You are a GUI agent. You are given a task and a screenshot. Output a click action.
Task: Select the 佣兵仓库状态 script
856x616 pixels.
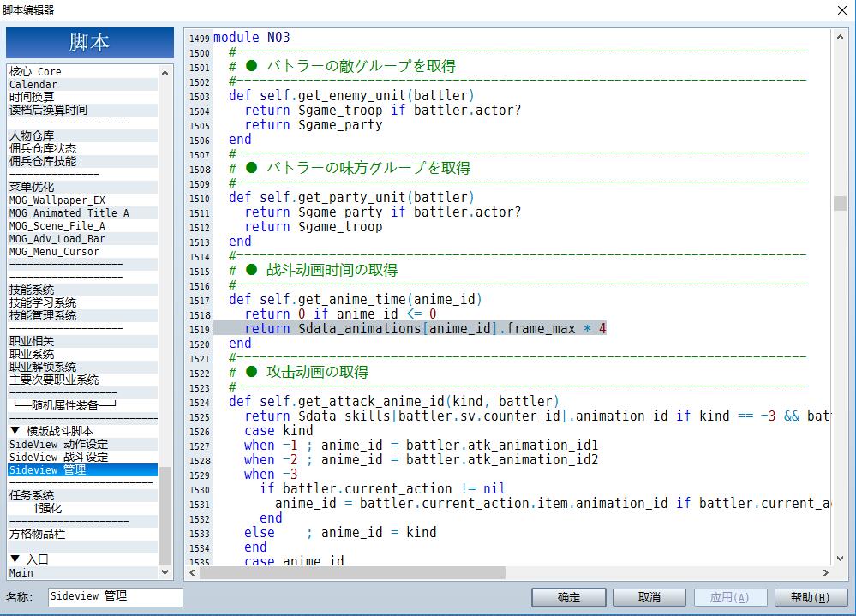pyautogui.click(x=83, y=148)
